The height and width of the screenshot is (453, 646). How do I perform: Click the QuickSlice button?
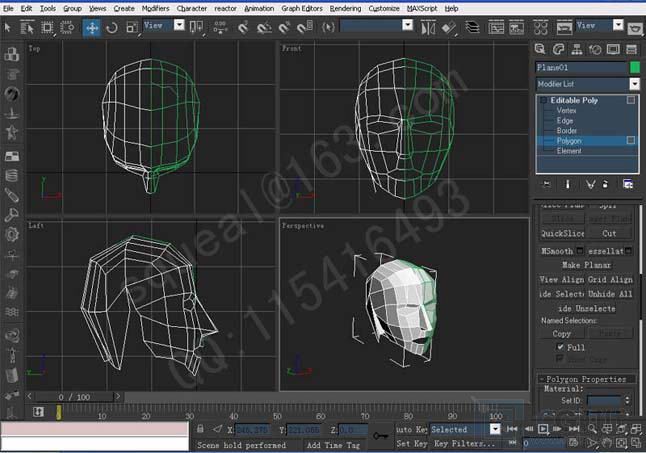(x=562, y=234)
